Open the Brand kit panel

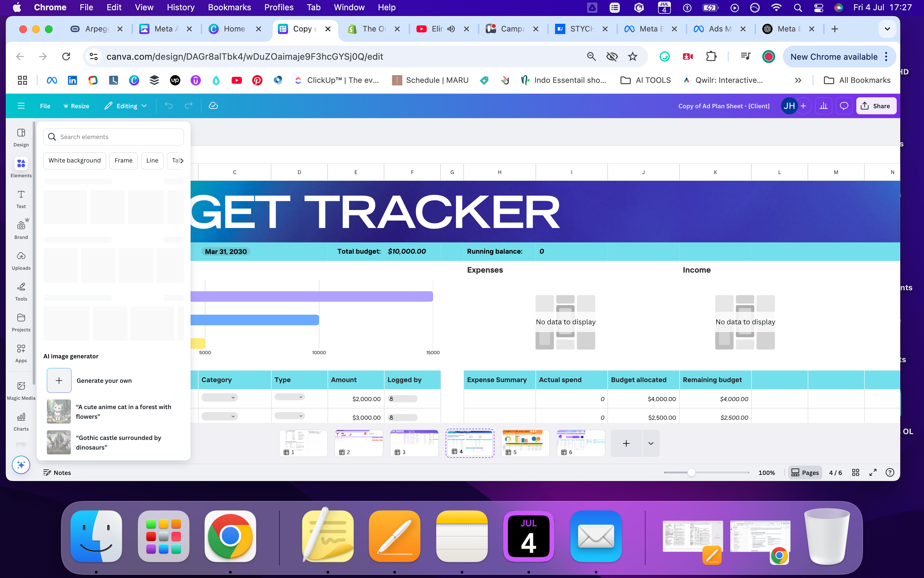click(21, 230)
